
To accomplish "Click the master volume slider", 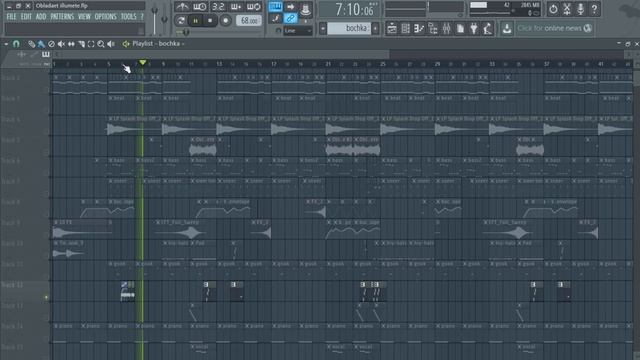I will (155, 20).
